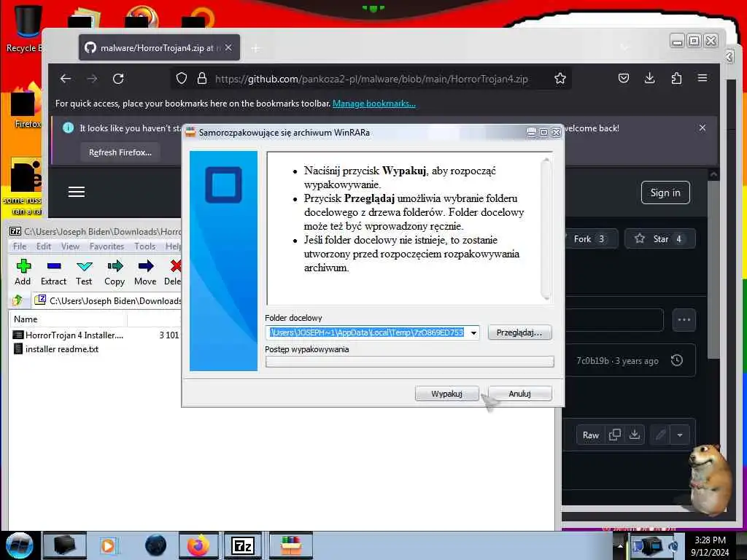Open the Firefox application menu

703,78
